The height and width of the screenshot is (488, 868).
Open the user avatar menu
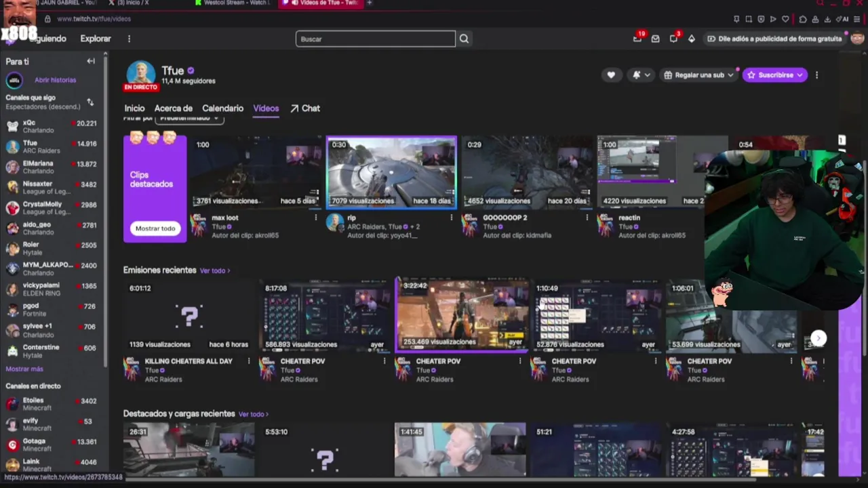pyautogui.click(x=857, y=39)
